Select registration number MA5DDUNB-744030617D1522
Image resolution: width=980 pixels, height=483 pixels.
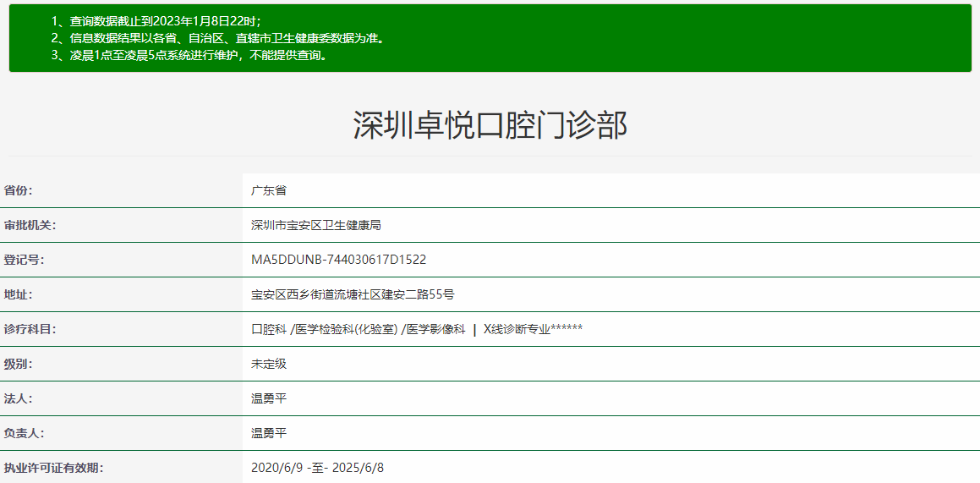338,260
